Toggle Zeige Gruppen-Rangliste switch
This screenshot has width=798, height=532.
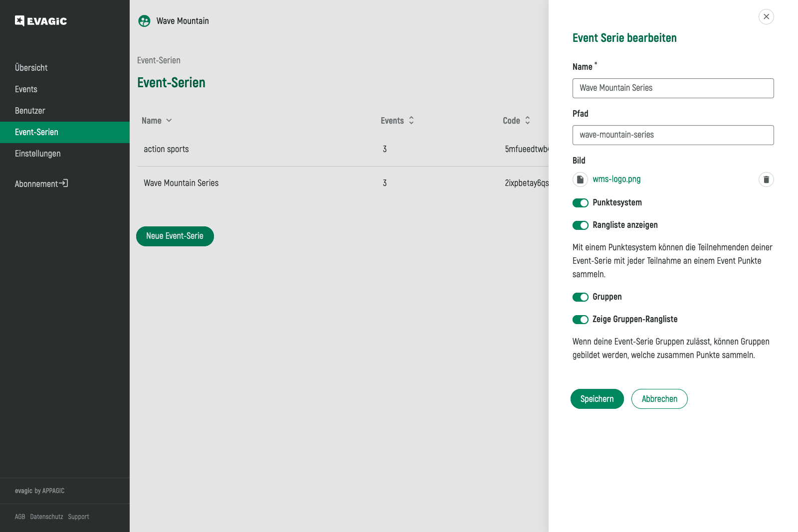click(581, 320)
